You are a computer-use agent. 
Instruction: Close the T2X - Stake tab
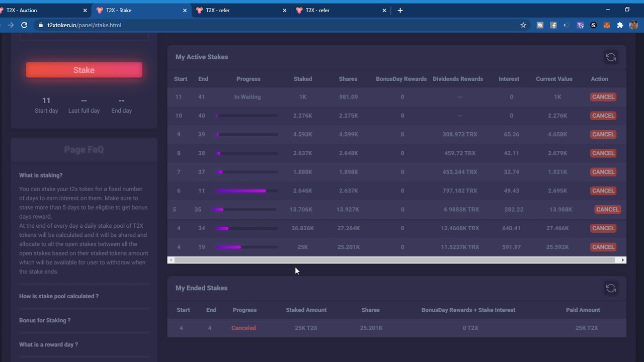point(185,10)
